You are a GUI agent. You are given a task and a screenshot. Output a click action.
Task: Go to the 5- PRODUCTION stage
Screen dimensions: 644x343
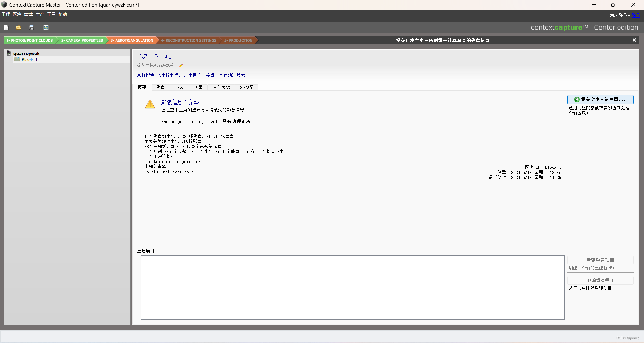pos(238,40)
